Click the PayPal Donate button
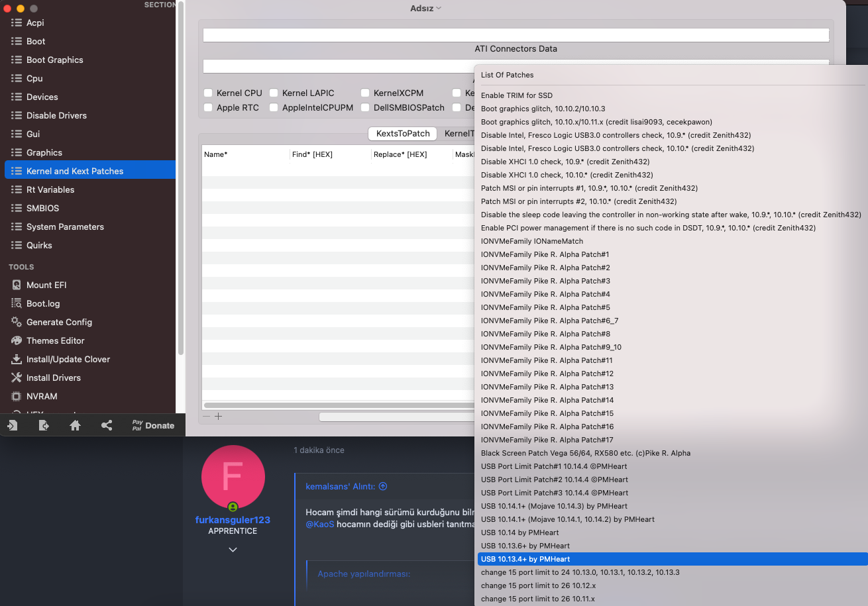Image resolution: width=868 pixels, height=606 pixels. 153,426
